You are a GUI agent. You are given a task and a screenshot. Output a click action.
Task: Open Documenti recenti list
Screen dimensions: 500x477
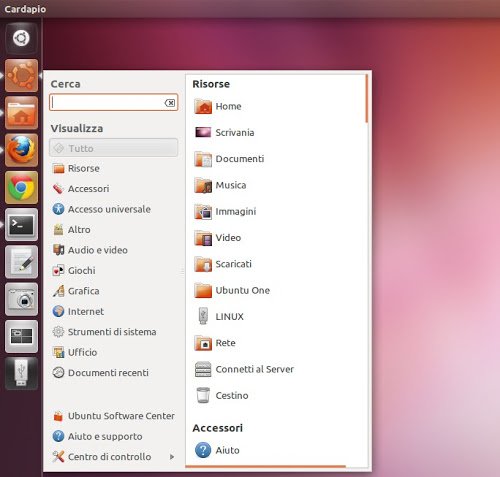coord(100,372)
